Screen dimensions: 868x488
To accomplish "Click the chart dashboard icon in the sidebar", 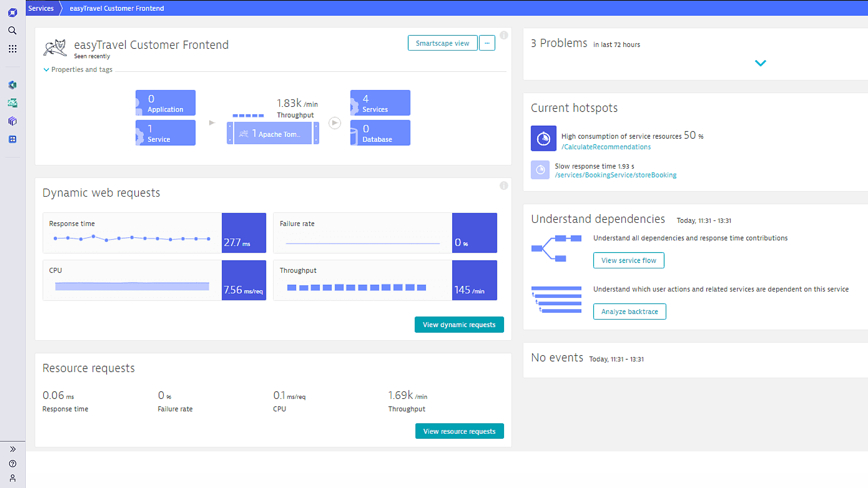I will click(13, 103).
